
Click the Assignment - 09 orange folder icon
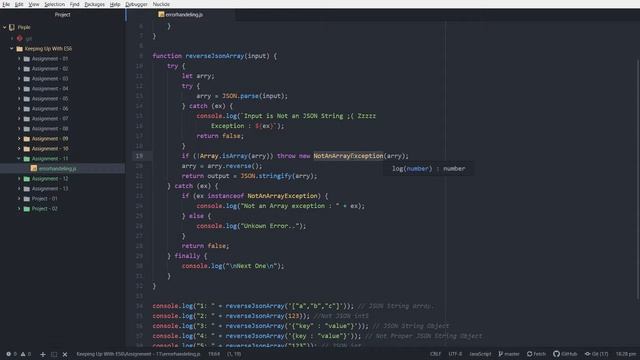point(27,139)
